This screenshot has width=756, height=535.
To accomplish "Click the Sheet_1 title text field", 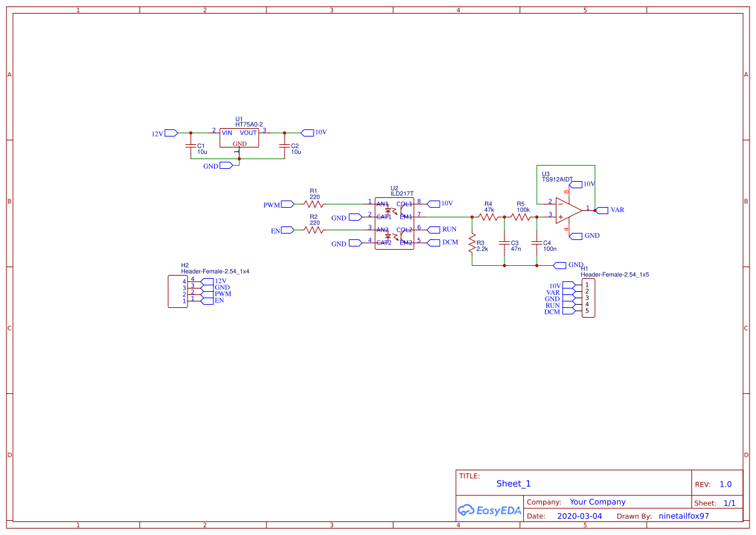I will pyautogui.click(x=513, y=483).
